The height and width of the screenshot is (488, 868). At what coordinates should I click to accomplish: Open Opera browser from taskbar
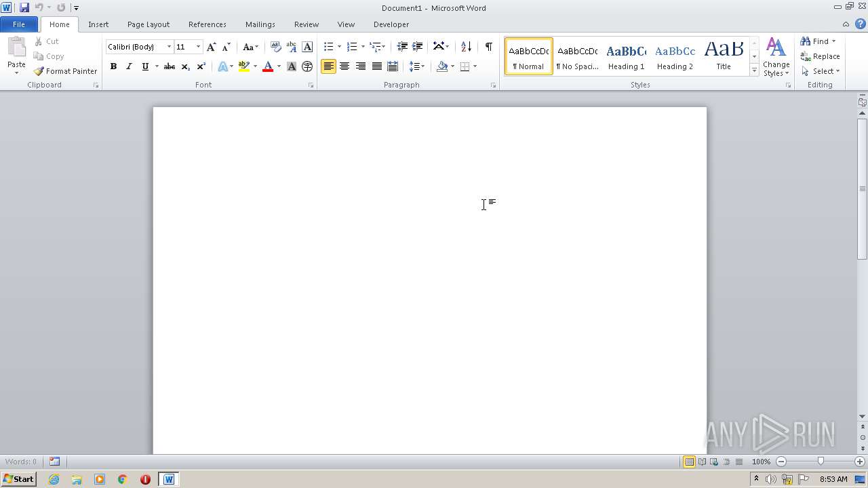(145, 479)
